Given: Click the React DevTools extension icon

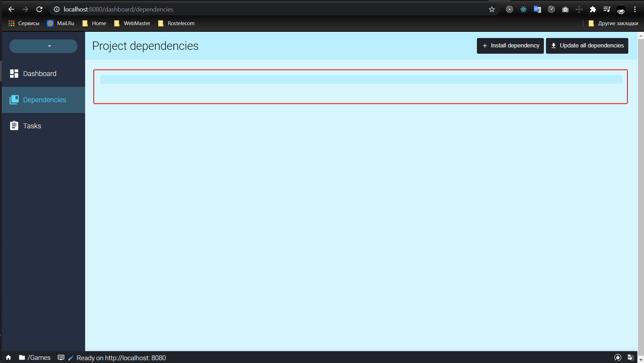Looking at the screenshot, I should (523, 9).
